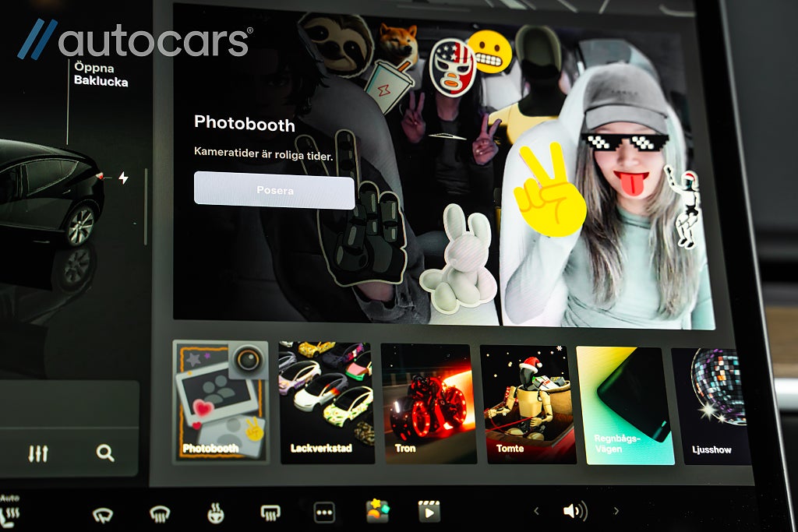Screen dimensions: 798x532
Task: Open the all-apps three dots icon
Action: (324, 513)
